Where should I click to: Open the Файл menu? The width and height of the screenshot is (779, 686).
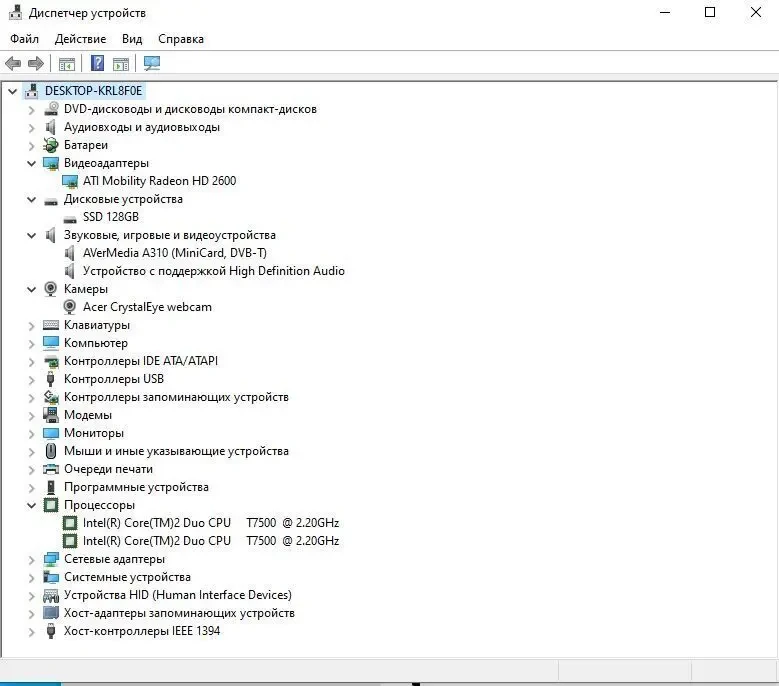(24, 39)
